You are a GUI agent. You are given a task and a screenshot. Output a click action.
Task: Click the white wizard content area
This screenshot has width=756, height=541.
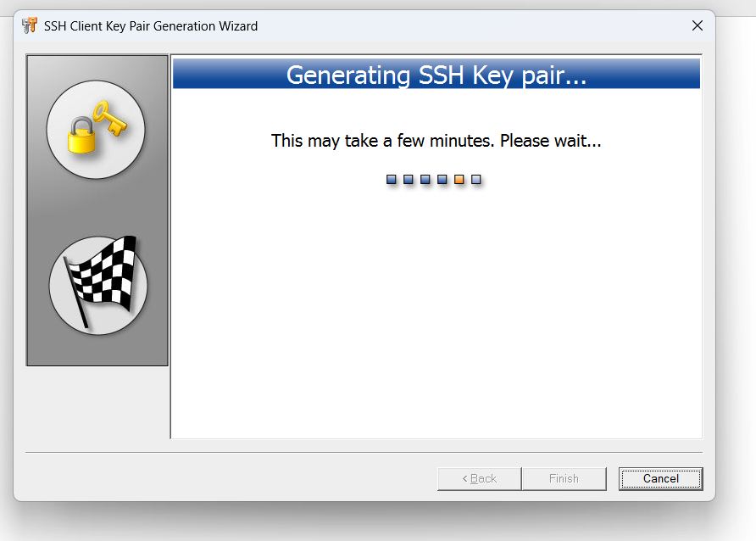click(x=436, y=339)
